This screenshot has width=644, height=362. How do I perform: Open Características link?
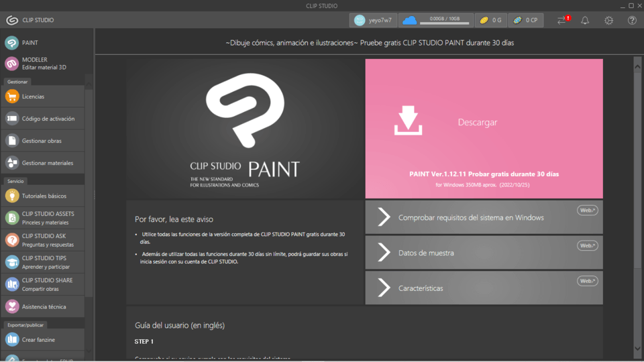click(484, 288)
